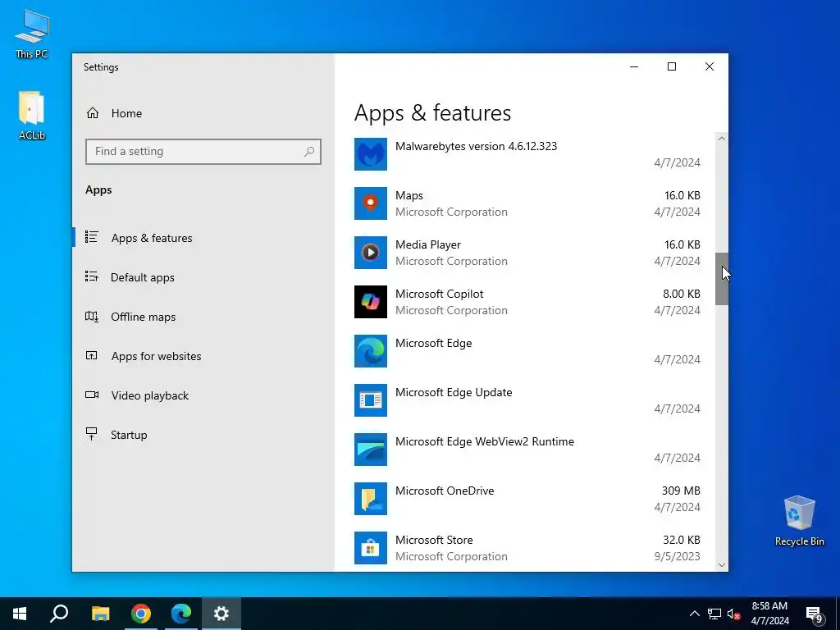Viewport: 840px width, 630px height.
Task: Open the Windows Start menu
Action: click(x=20, y=614)
